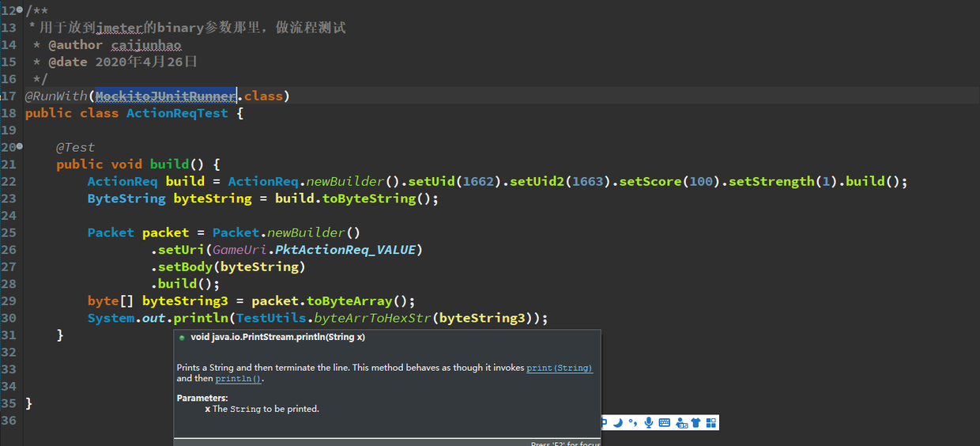980x446 pixels.
Task: Click the moon icon in IME toolbar
Action: [x=618, y=422]
